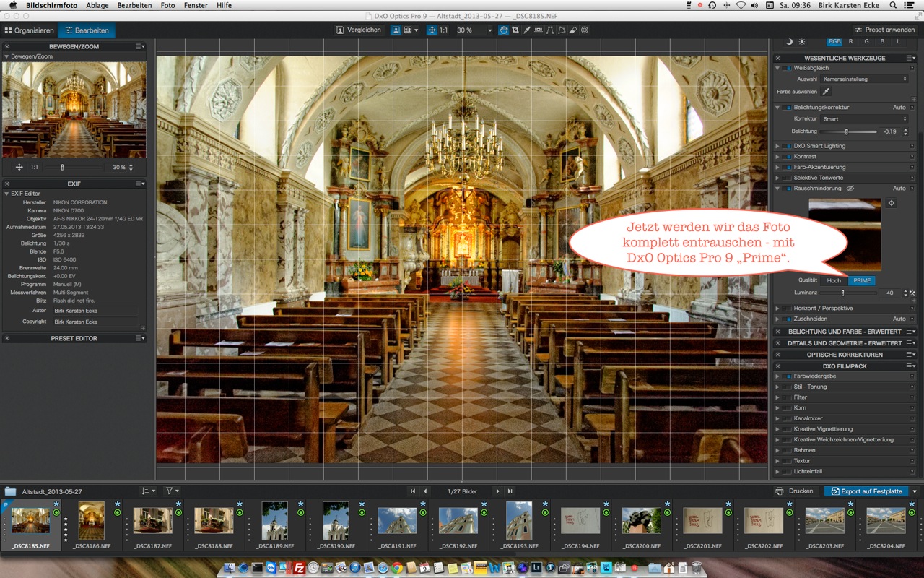Image resolution: width=924 pixels, height=578 pixels.
Task: Adjust the Luminanz slider handle
Action: pyautogui.click(x=842, y=293)
